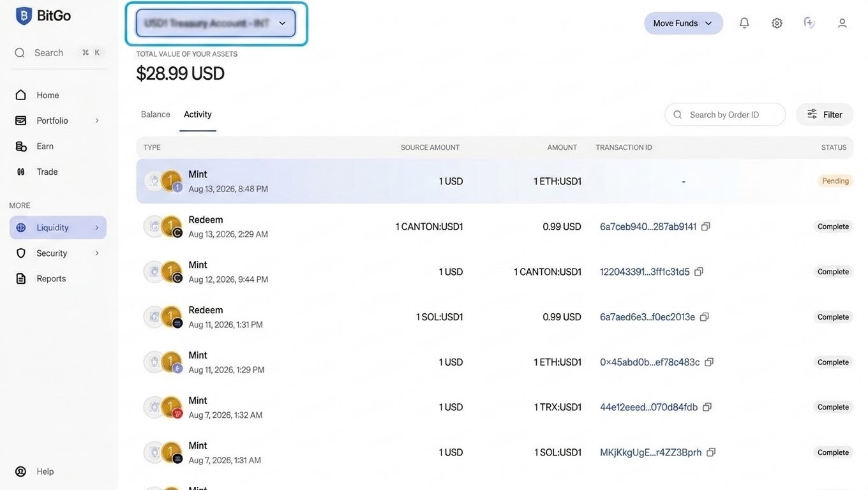Click the Reports document icon

[x=21, y=279]
